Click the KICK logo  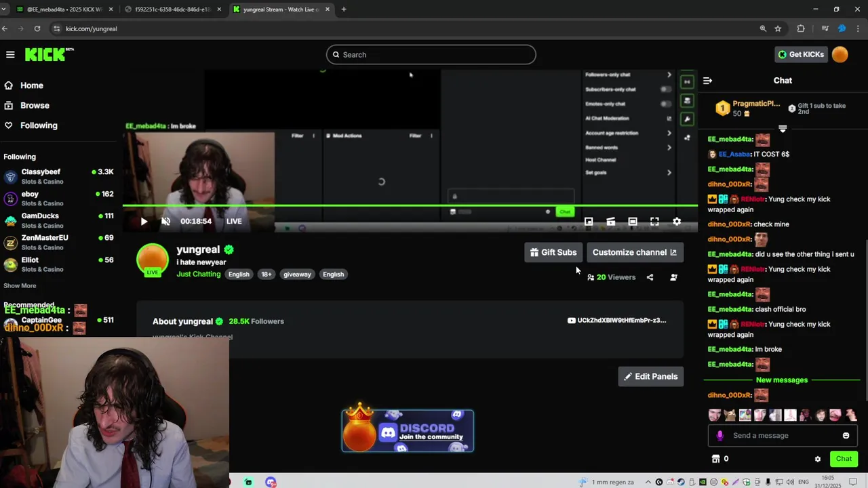click(49, 54)
